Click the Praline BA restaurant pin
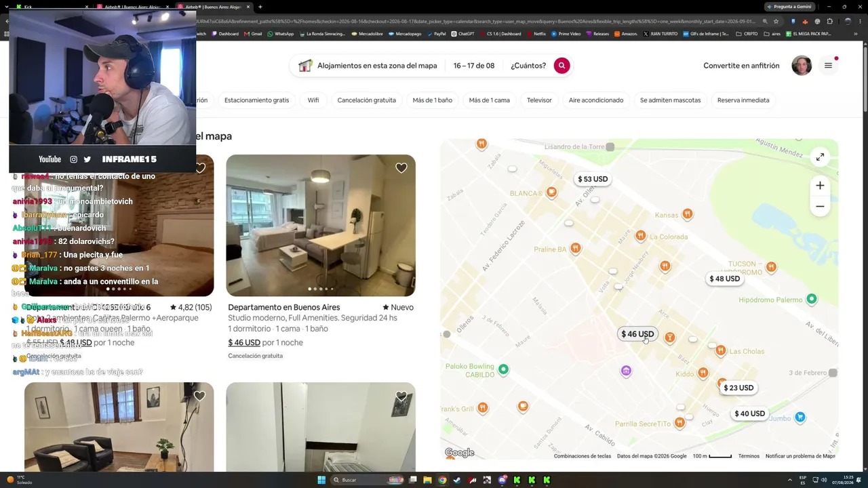 pos(576,249)
